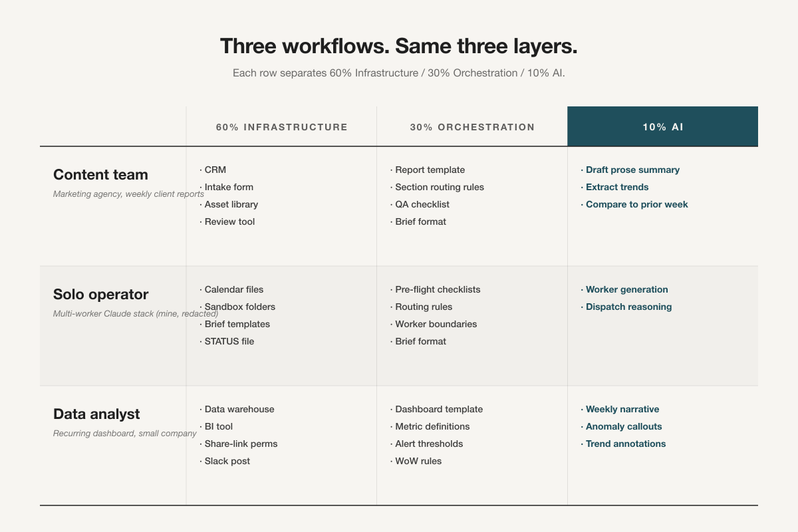
Task: Click the 'STATUS file' item
Action: (x=227, y=341)
